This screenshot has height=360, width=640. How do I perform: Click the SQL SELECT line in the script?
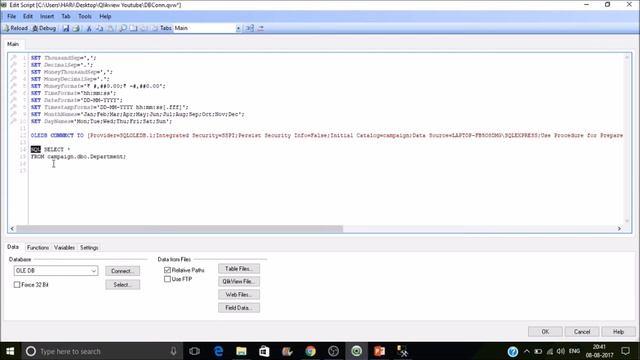[50, 149]
